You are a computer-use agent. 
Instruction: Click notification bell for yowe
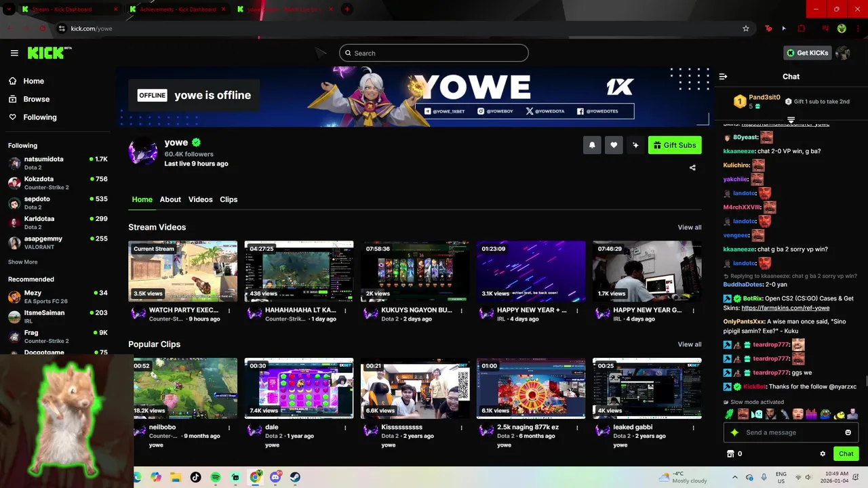(592, 145)
